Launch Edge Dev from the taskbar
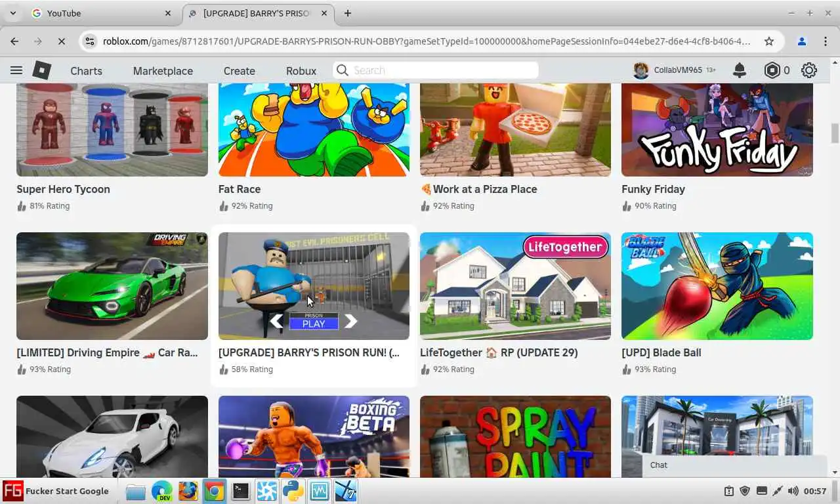 click(x=161, y=491)
